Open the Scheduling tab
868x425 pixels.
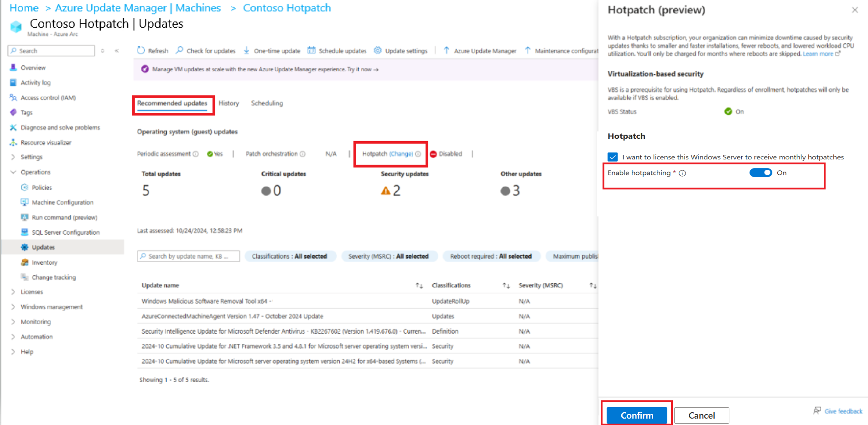tap(266, 103)
